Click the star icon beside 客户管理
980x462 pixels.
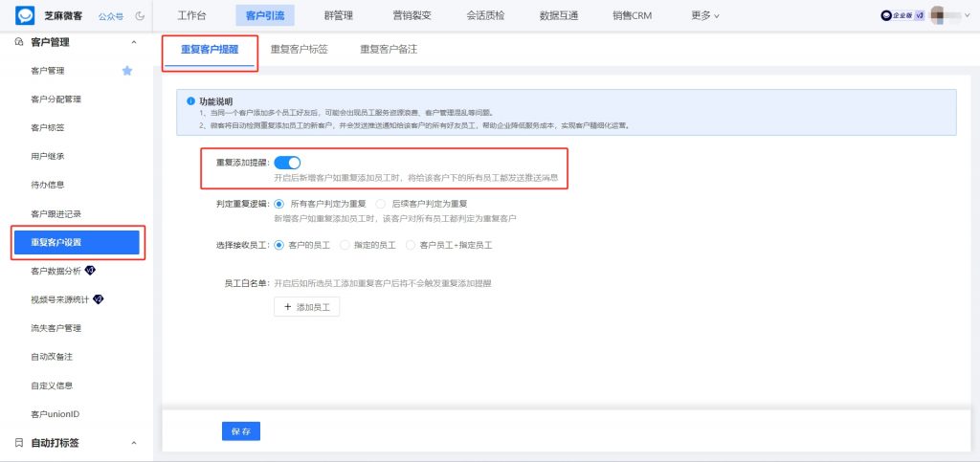point(126,71)
